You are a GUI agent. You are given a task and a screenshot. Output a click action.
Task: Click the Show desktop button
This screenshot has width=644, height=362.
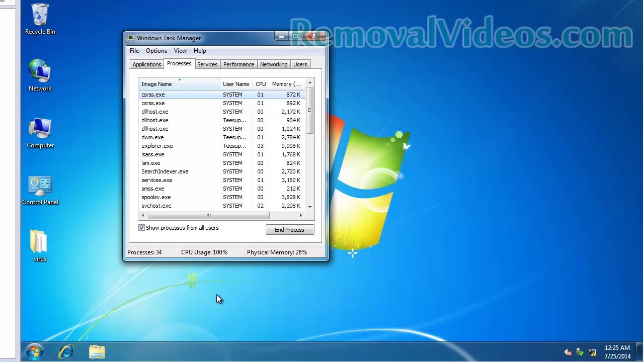(x=640, y=352)
